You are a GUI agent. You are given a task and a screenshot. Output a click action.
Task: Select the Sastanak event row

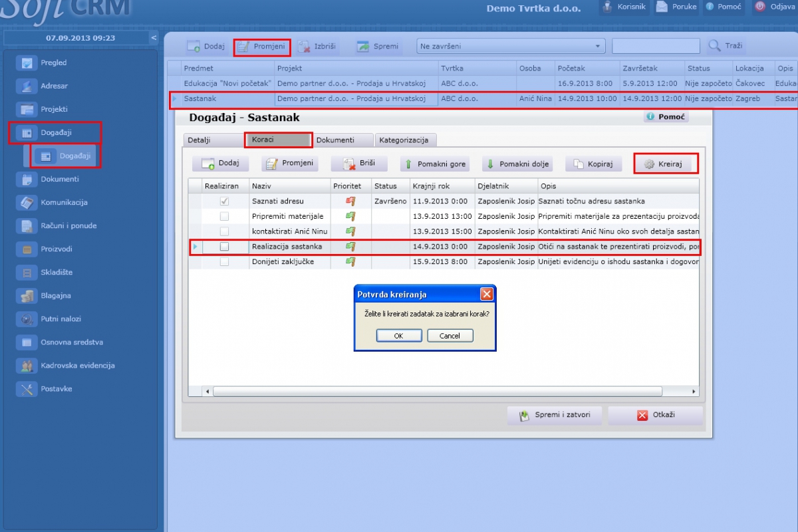pyautogui.click(x=482, y=98)
